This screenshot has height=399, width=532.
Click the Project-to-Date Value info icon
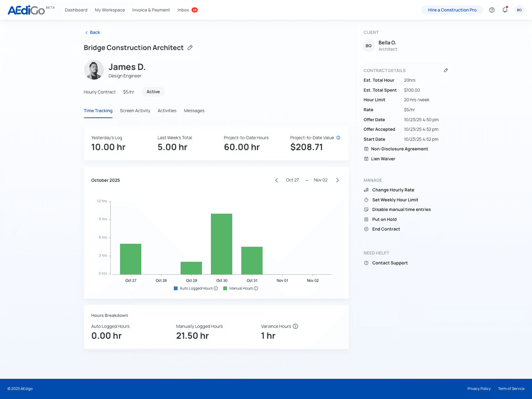pyautogui.click(x=338, y=138)
